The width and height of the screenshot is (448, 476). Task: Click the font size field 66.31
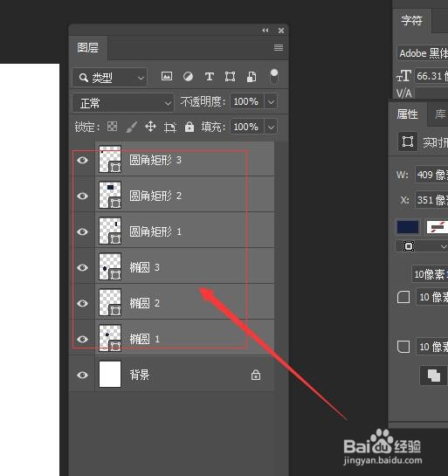tap(431, 76)
